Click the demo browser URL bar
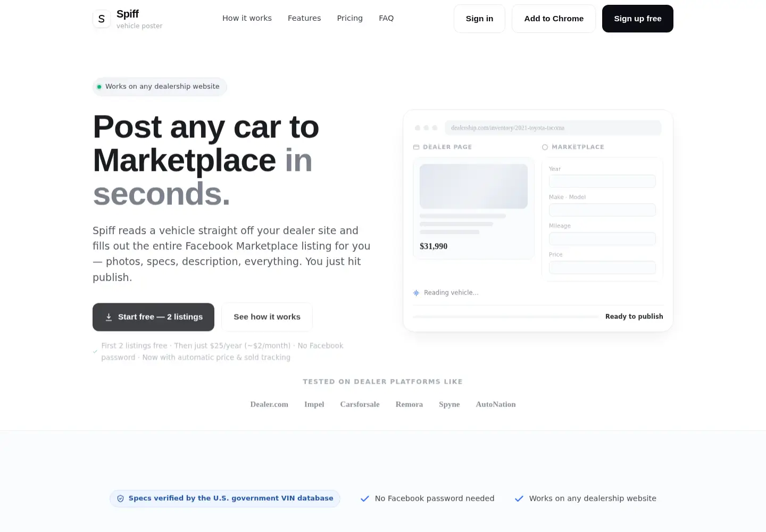766x532 pixels. tap(553, 128)
